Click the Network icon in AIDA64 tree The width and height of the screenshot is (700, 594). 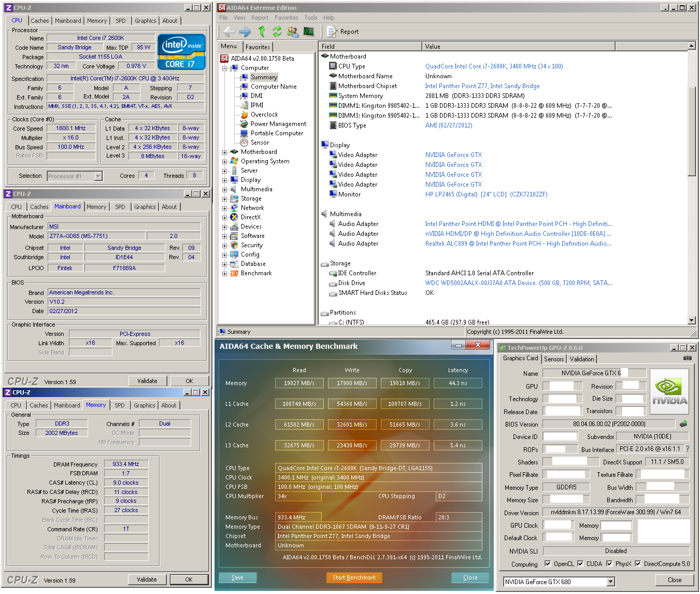pyautogui.click(x=234, y=208)
